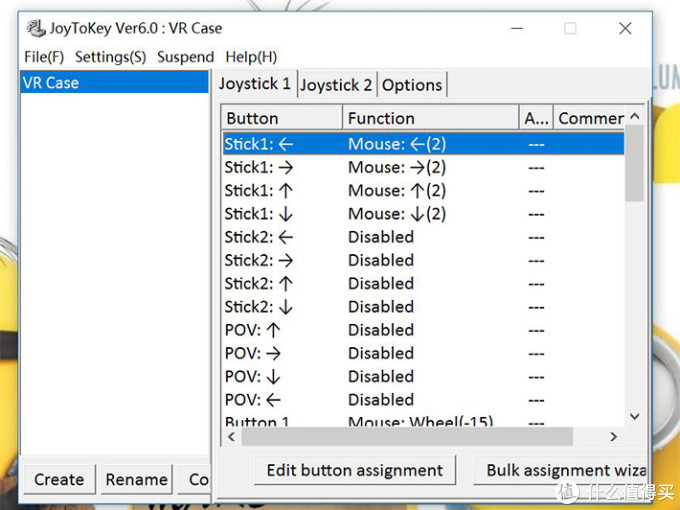
Task: Click the Suspend menu item
Action: point(185,57)
